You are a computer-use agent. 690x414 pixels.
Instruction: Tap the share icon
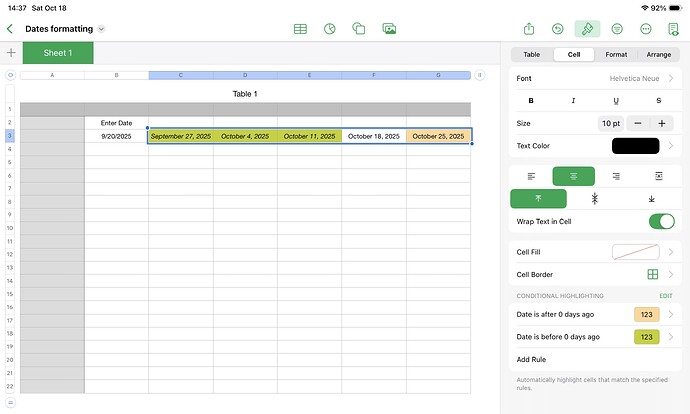click(x=529, y=29)
